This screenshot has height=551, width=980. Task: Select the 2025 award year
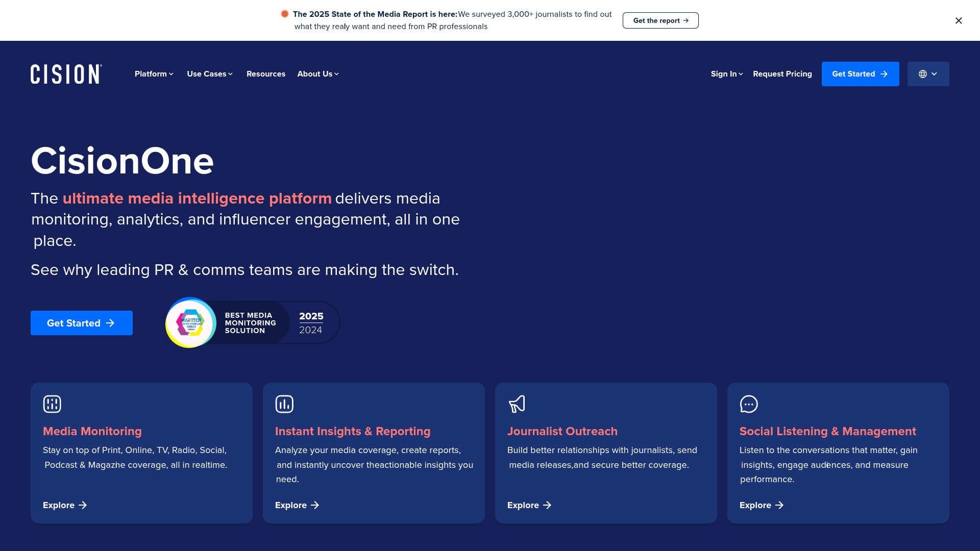pyautogui.click(x=311, y=316)
